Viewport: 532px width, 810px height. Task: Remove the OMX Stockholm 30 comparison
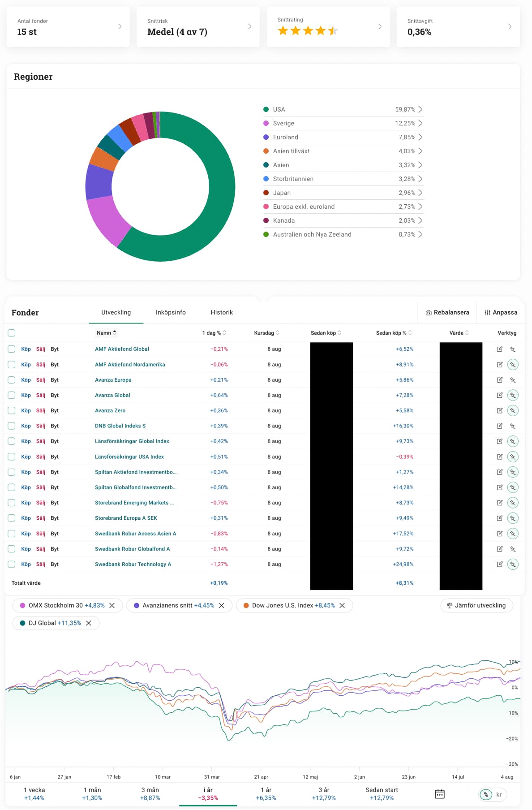[x=112, y=605]
